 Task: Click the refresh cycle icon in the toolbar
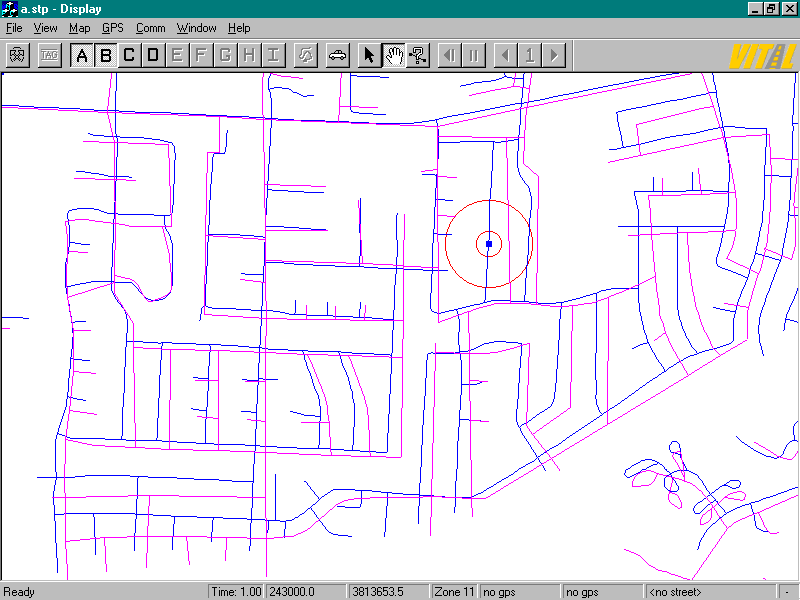point(306,55)
